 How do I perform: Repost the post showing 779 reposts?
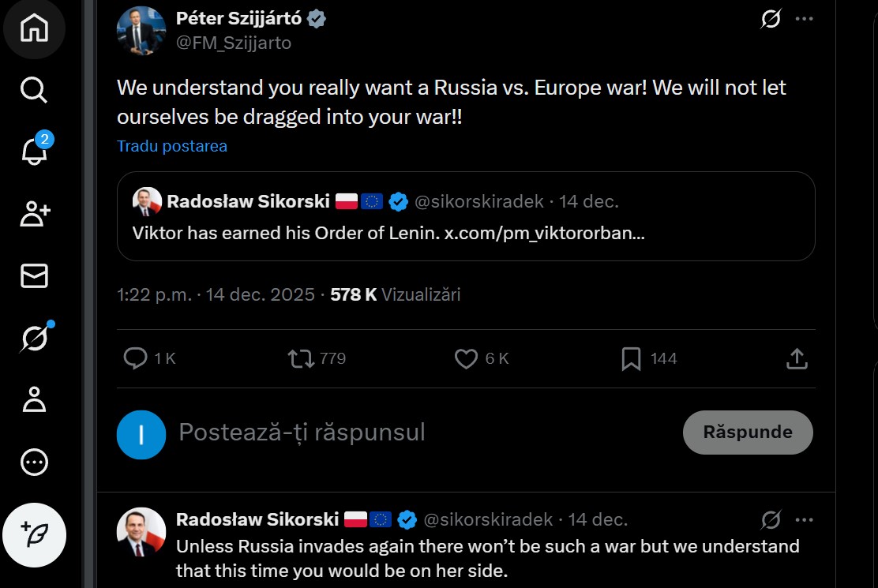(302, 358)
